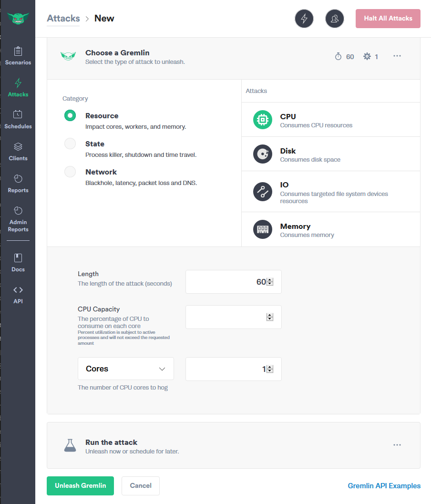
Task: Open the Schedules calendar icon
Action: 18,114
